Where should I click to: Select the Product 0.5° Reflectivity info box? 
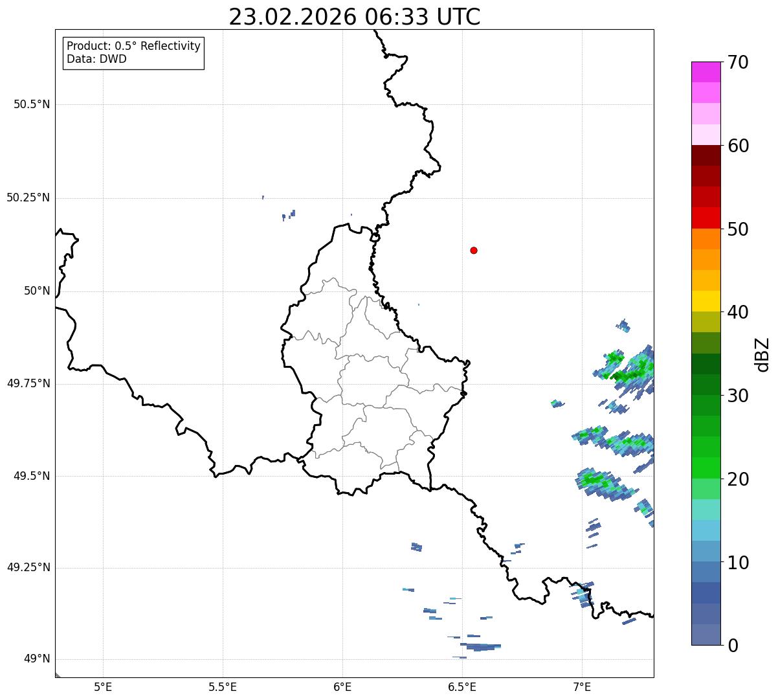click(133, 52)
